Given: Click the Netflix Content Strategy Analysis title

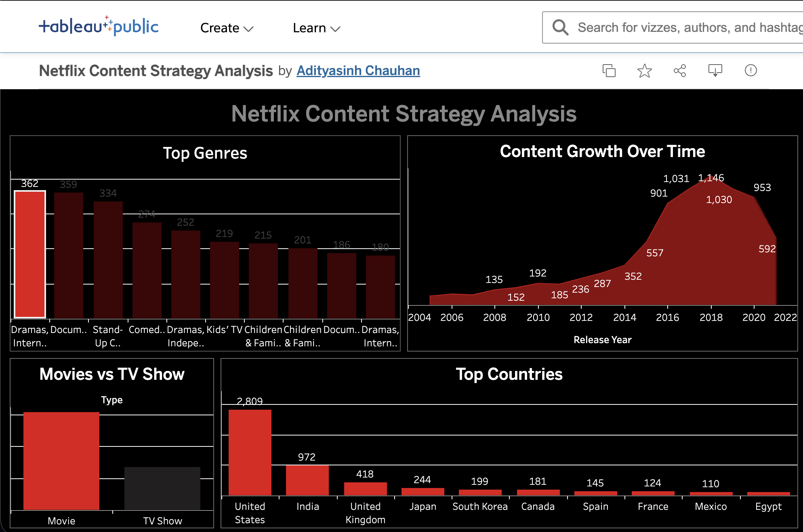Looking at the screenshot, I should pos(156,70).
